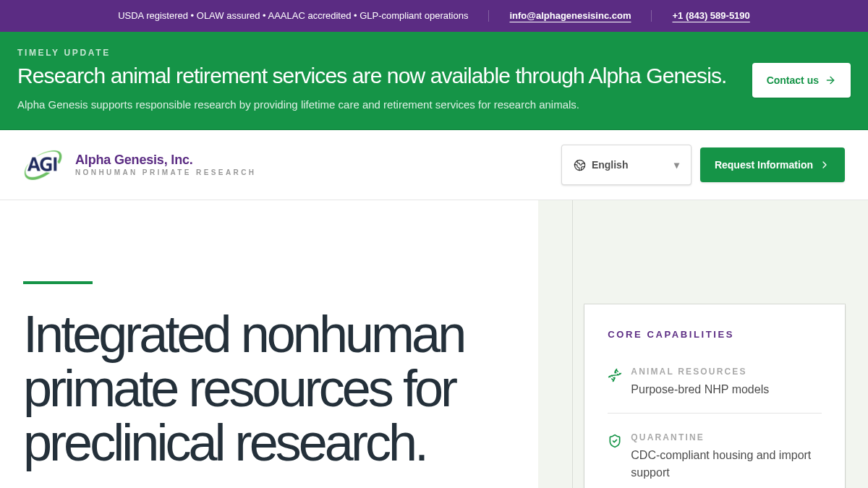Click the Contact us button
Viewport: 868px width, 488px height.
tap(801, 80)
